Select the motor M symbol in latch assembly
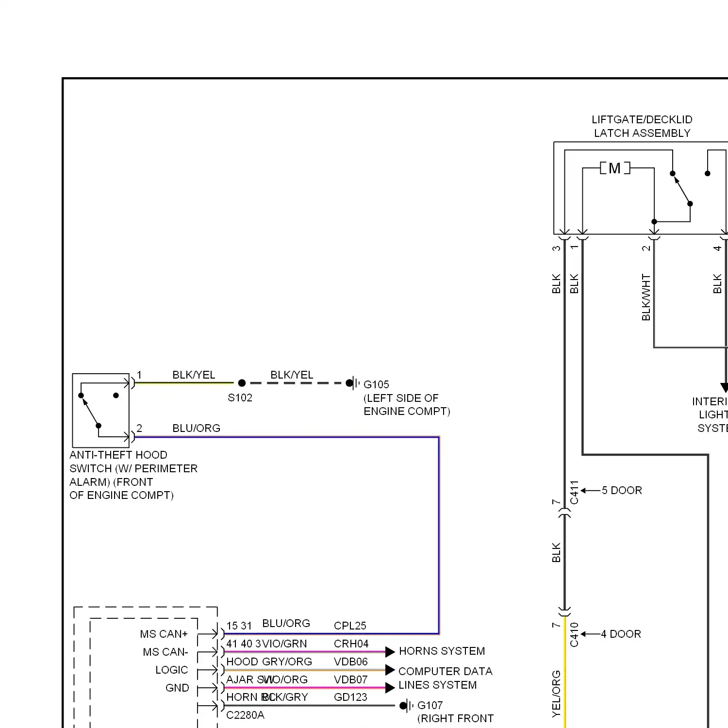Image resolution: width=728 pixels, height=728 pixels. coord(614,168)
